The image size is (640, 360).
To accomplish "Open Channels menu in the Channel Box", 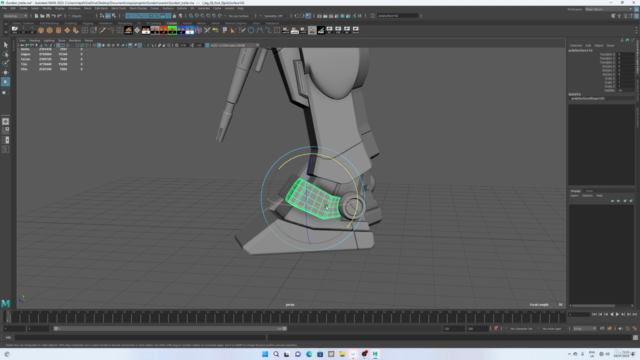I will coord(576,46).
